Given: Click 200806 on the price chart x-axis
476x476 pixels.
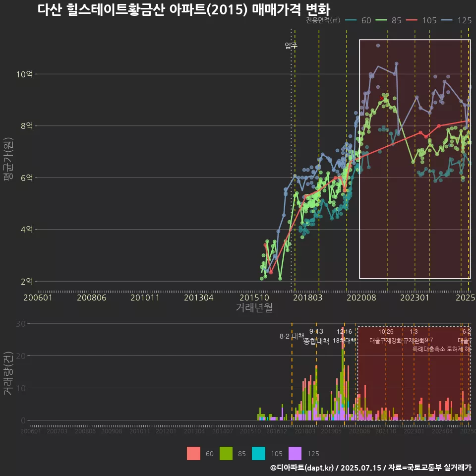Looking at the screenshot, I should tap(92, 297).
